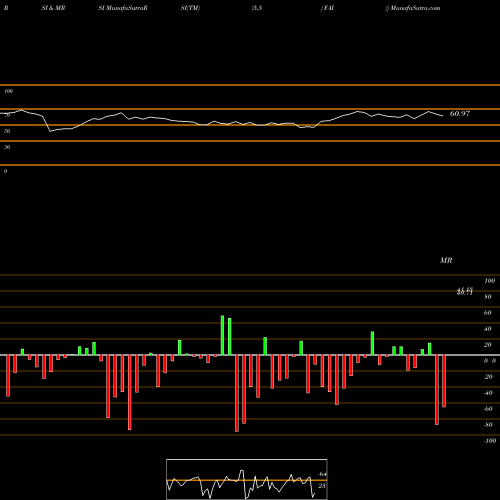Select the 64 label in mini chart
The width and height of the screenshot is (500, 500).
point(322,474)
